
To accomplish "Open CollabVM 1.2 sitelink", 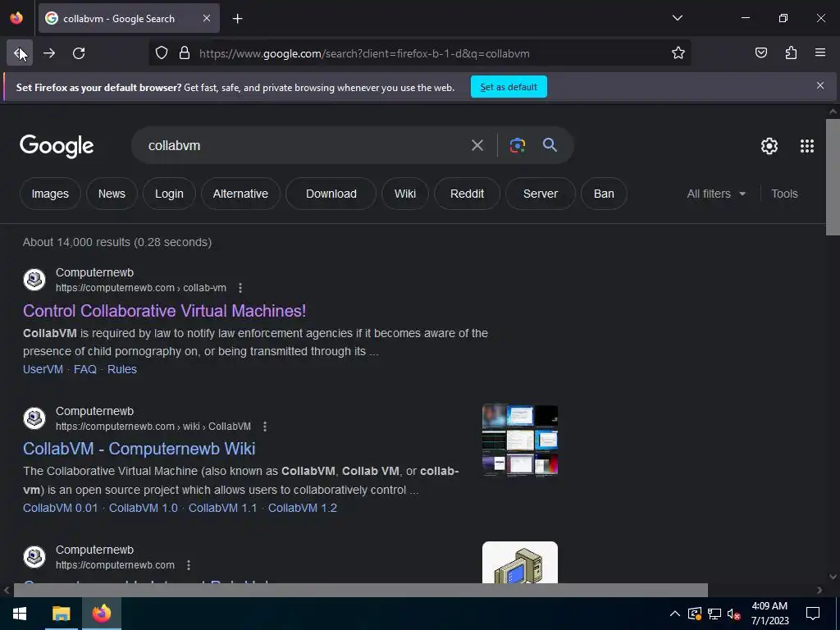I will pos(303,508).
